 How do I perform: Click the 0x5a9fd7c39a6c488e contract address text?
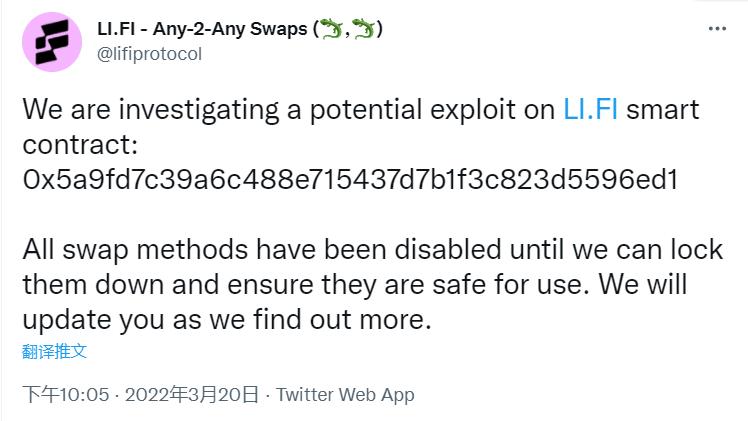pyautogui.click(x=350, y=179)
